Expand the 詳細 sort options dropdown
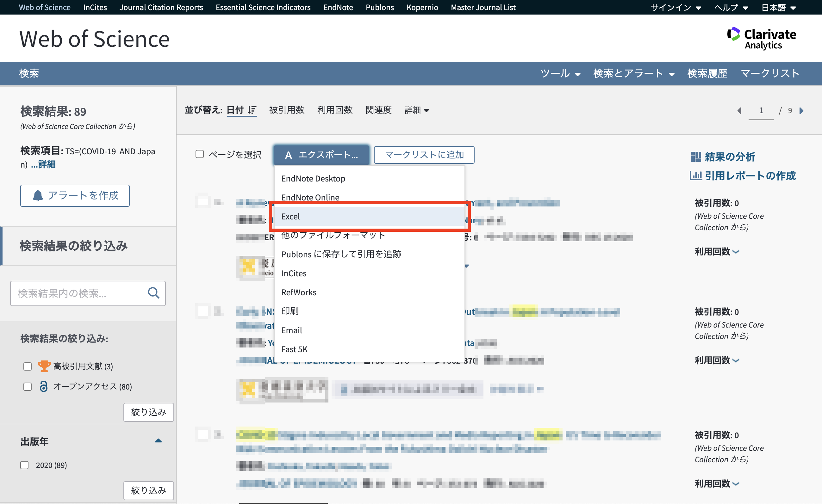 pyautogui.click(x=417, y=110)
